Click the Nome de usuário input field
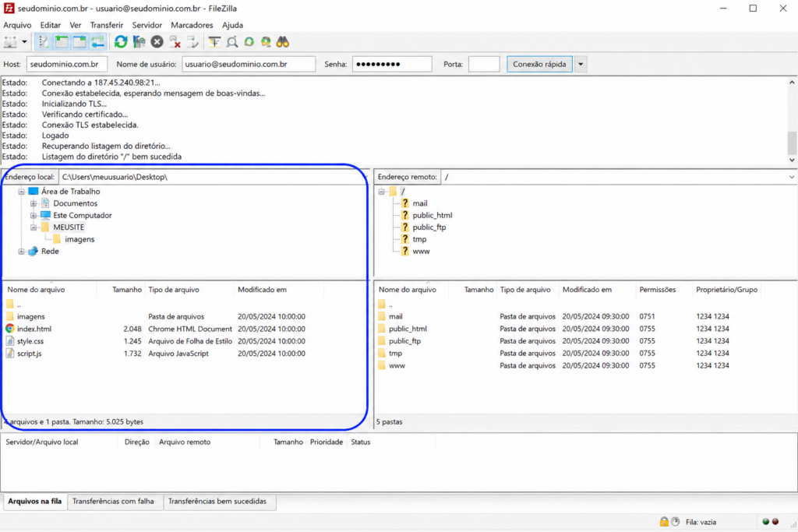 (249, 64)
